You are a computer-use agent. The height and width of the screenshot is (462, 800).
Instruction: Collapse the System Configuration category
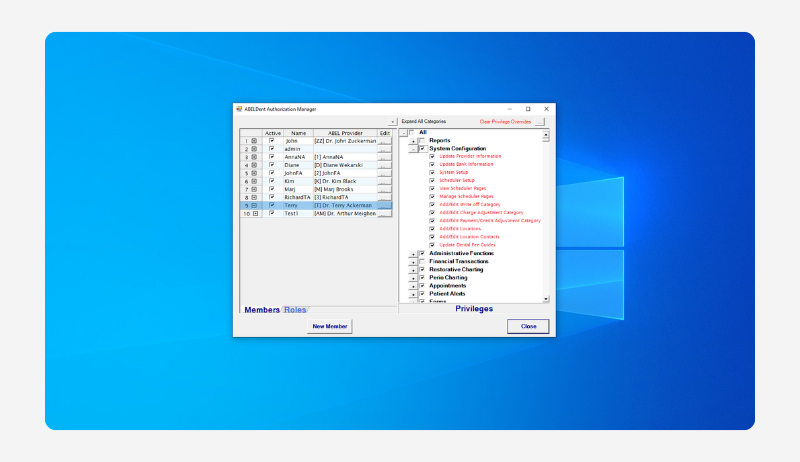[x=413, y=149]
